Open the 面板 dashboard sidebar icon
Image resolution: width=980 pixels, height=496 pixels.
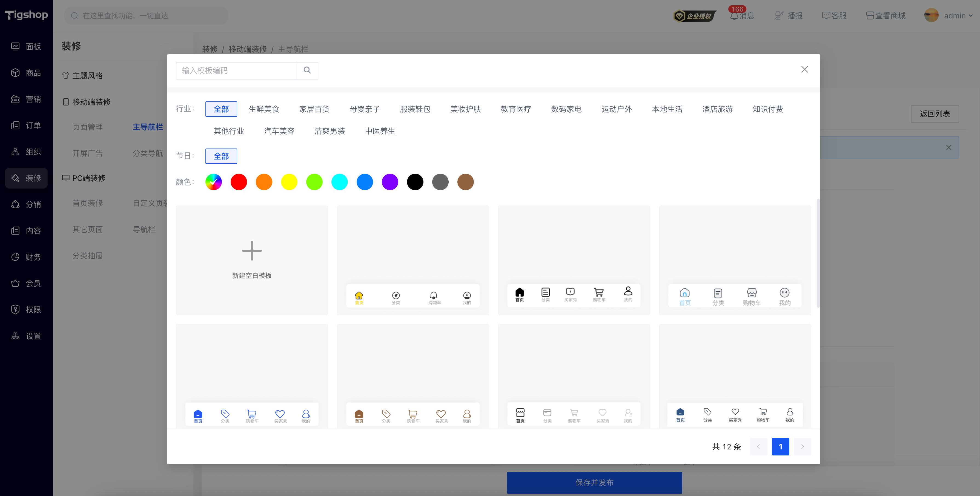click(x=15, y=46)
